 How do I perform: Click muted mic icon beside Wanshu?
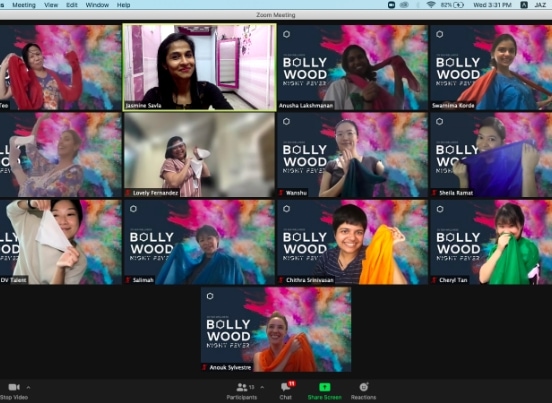[x=282, y=193]
